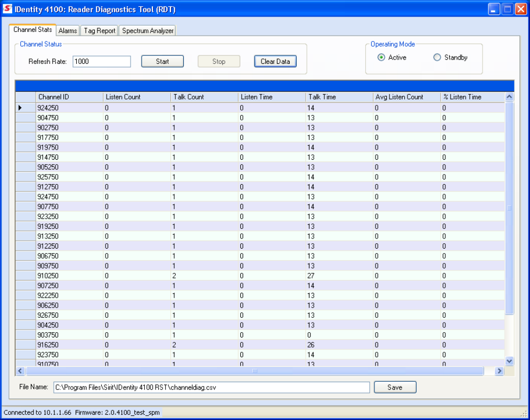This screenshot has width=530, height=420.
Task: Select channel ID cell 909750
Action: (x=69, y=266)
